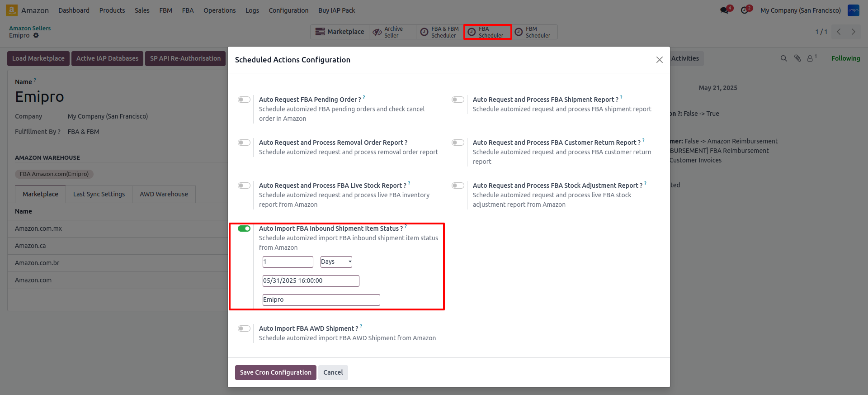Go to next record arrow
The height and width of the screenshot is (395, 868).
[x=853, y=32]
